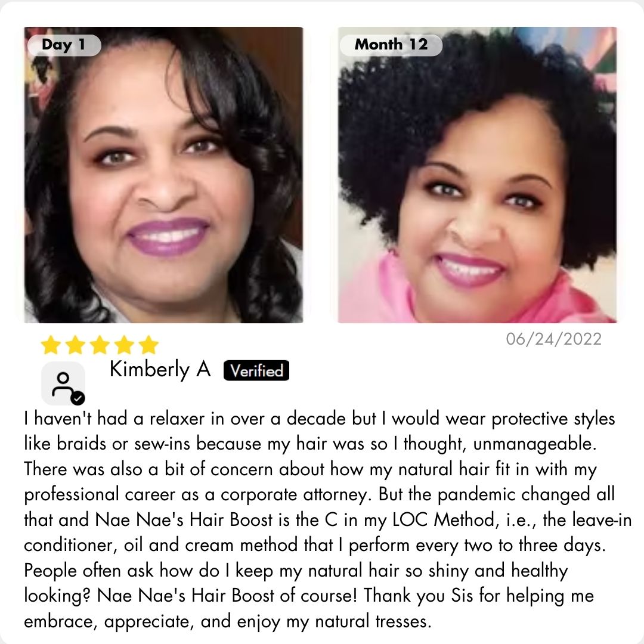Click the third yellow rating star

click(100, 345)
